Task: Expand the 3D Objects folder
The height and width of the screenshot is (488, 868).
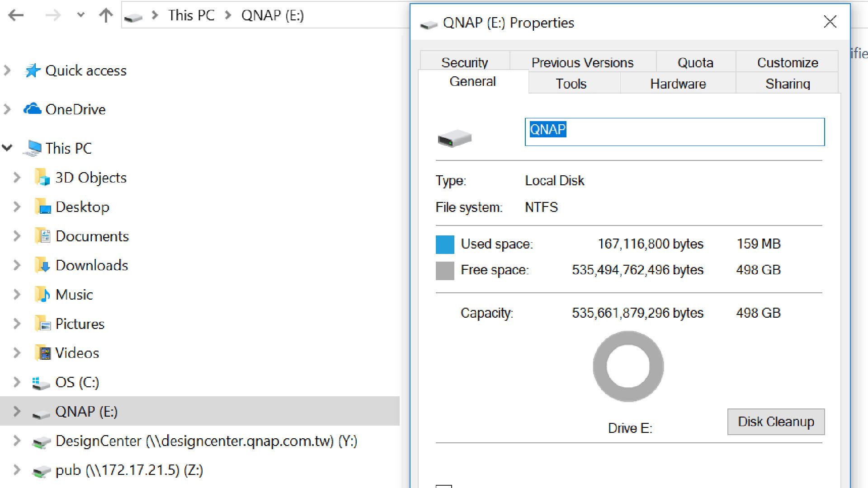Action: pyautogui.click(x=17, y=177)
